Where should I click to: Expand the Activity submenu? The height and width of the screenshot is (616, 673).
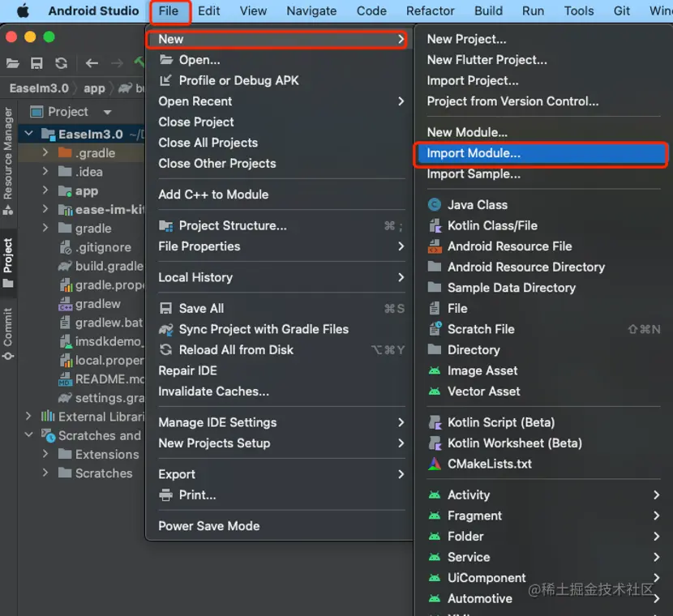click(x=542, y=495)
